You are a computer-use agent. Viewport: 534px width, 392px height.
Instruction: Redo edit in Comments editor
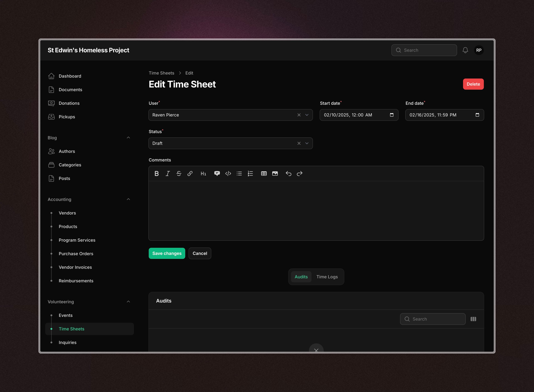(x=300, y=173)
